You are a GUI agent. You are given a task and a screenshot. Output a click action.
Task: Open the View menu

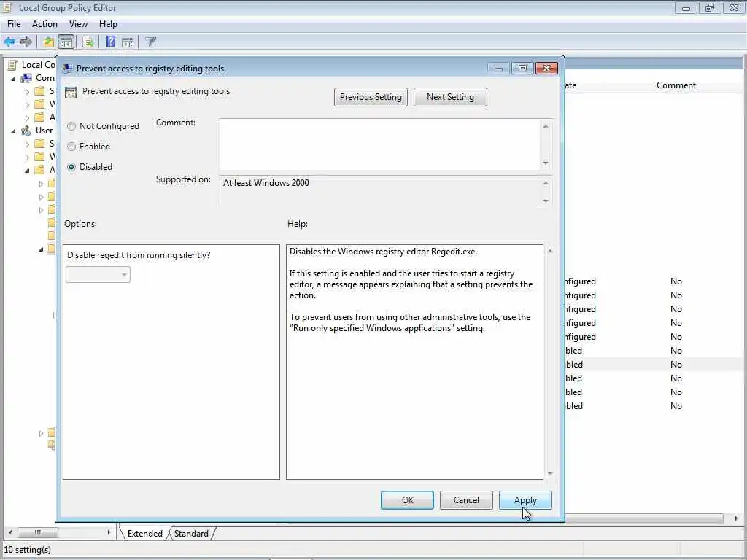coord(78,24)
